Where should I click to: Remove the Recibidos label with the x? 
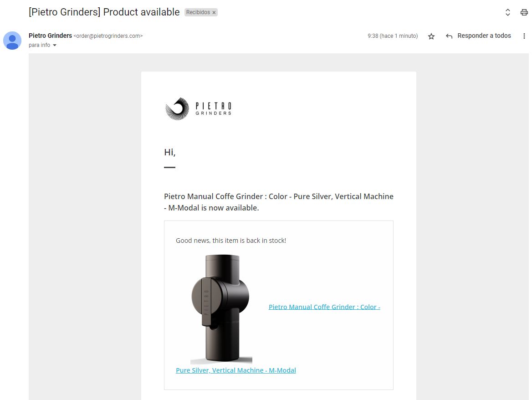click(214, 13)
